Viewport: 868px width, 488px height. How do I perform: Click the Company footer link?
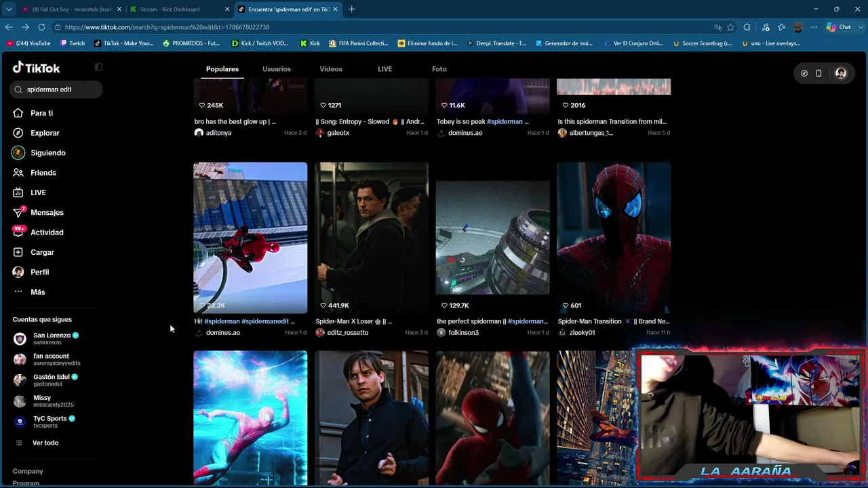click(28, 471)
